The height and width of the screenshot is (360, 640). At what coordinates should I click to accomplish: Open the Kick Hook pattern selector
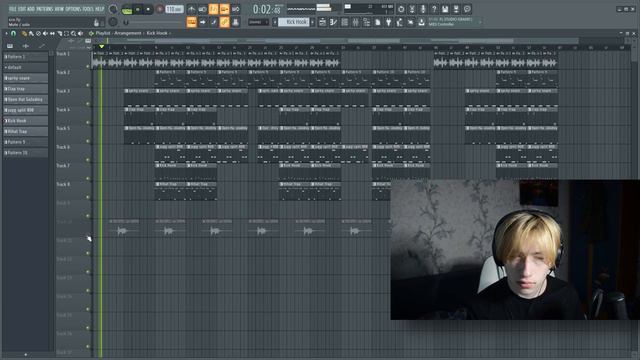coord(294,22)
